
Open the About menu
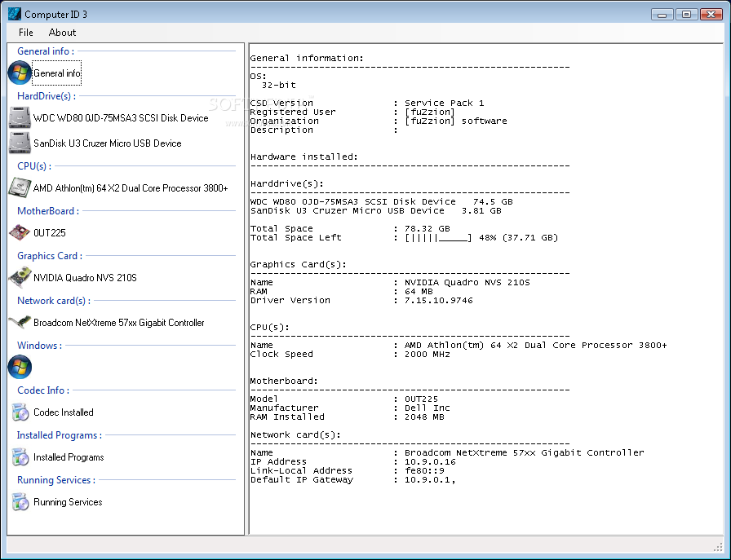(x=62, y=33)
